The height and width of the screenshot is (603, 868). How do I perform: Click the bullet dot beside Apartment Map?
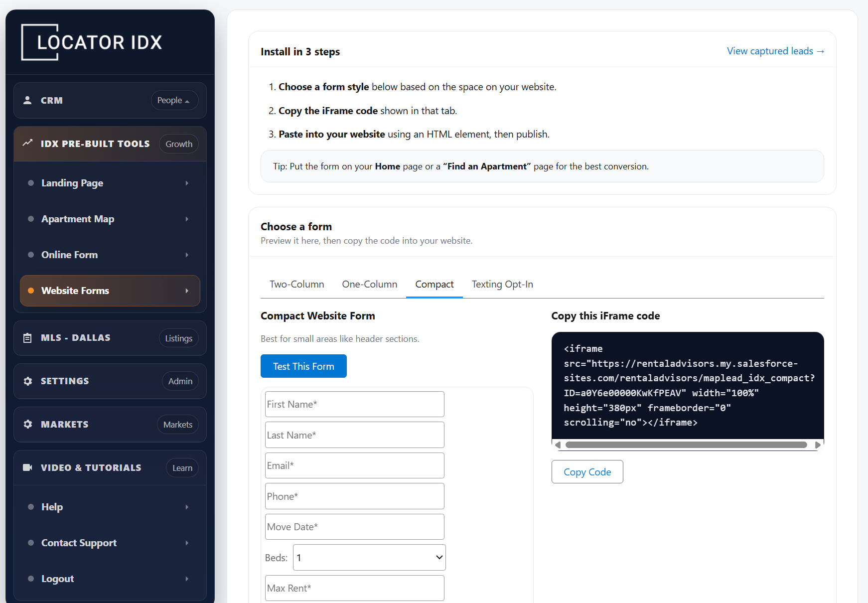pos(31,219)
